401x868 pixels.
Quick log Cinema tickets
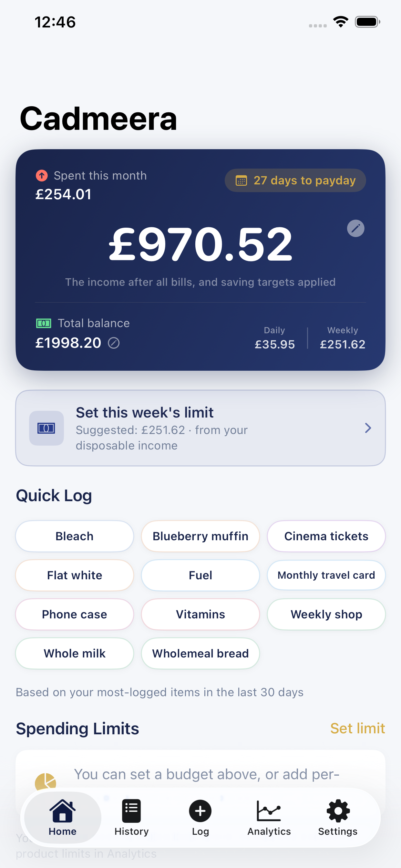326,536
